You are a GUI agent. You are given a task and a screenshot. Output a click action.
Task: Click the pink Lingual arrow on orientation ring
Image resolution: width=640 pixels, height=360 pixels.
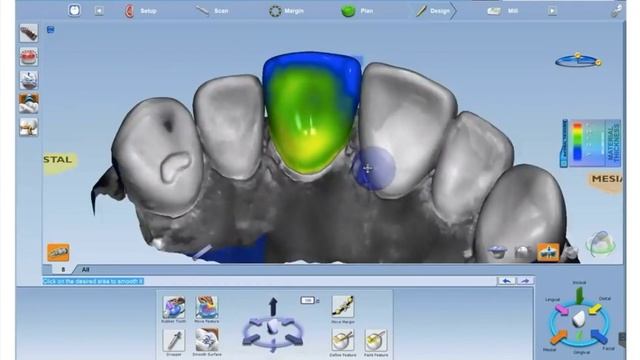point(562,310)
